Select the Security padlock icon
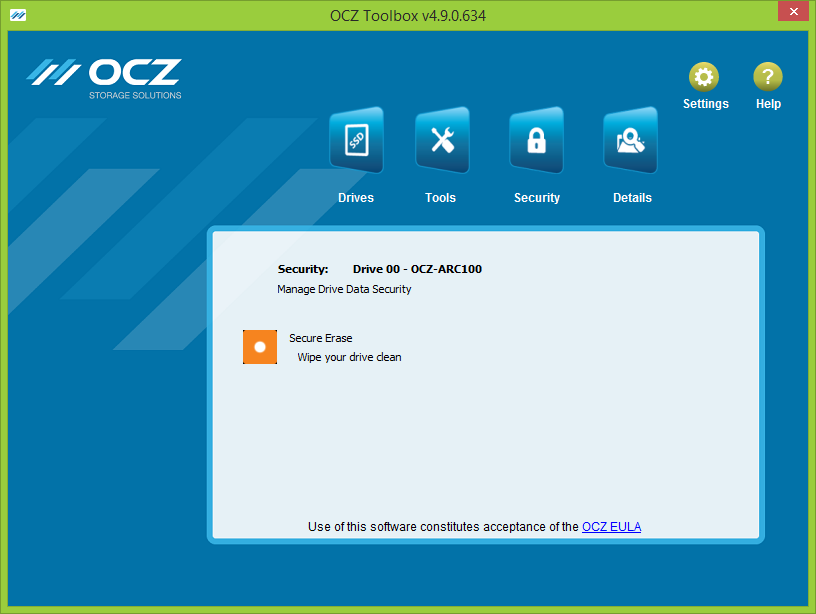The height and width of the screenshot is (614, 816). pyautogui.click(x=536, y=141)
